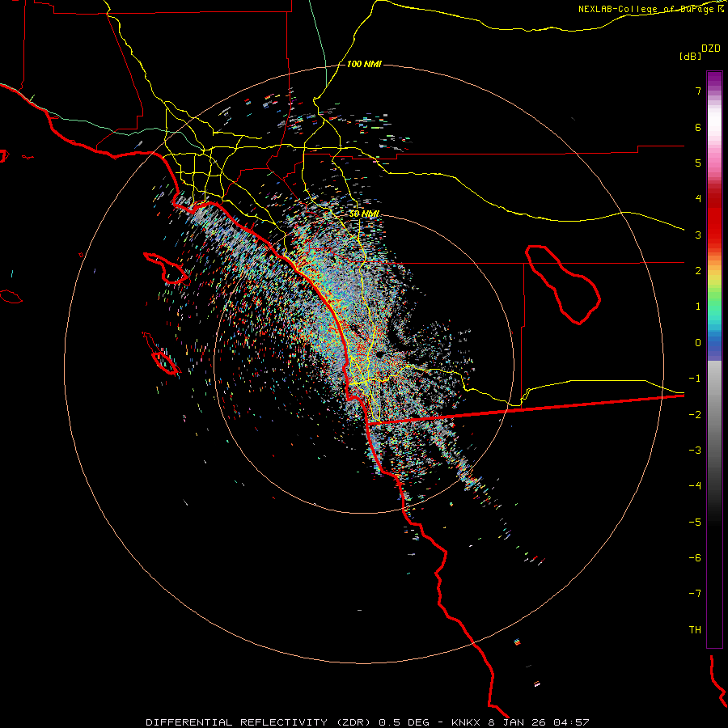Click the -7 value on color scale

(695, 594)
